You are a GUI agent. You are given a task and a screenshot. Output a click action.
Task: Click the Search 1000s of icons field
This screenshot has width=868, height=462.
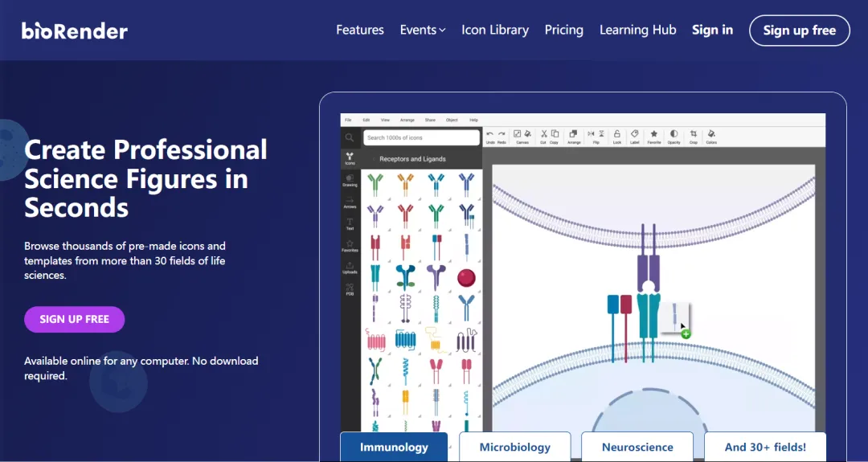pyautogui.click(x=421, y=137)
